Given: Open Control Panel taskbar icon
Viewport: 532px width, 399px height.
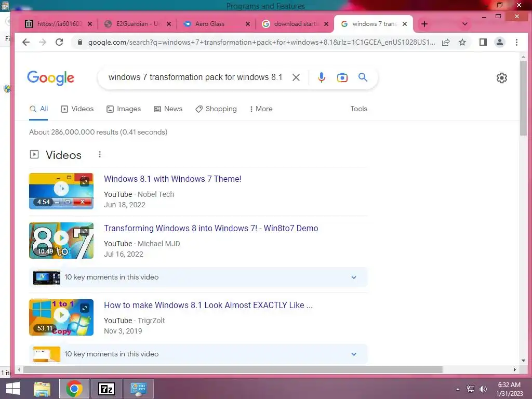Looking at the screenshot, I should [138, 389].
